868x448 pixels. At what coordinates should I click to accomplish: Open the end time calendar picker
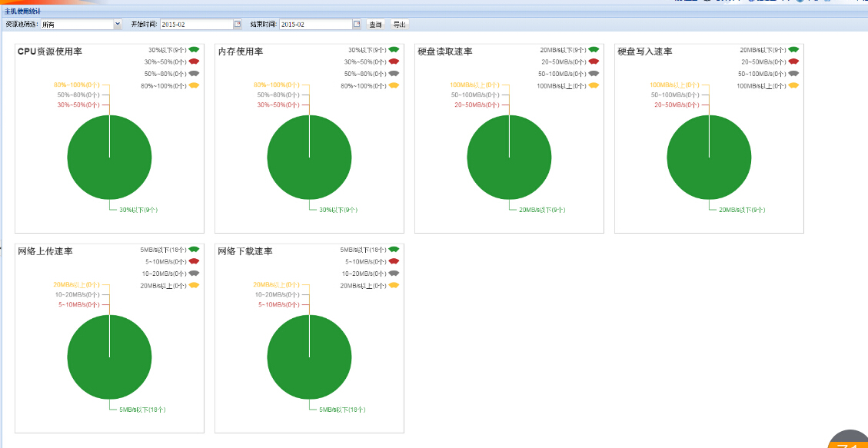pyautogui.click(x=357, y=25)
